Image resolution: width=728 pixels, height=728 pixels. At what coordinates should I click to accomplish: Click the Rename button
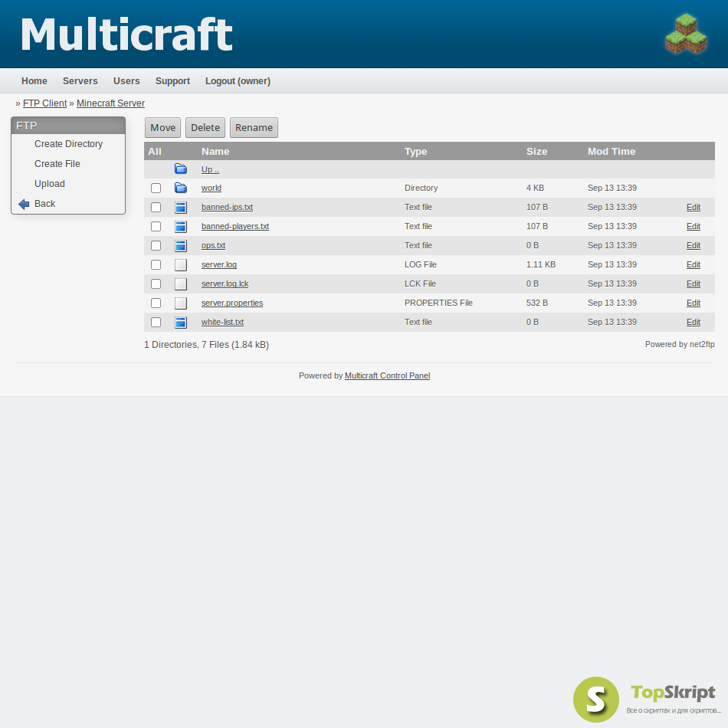coord(254,128)
